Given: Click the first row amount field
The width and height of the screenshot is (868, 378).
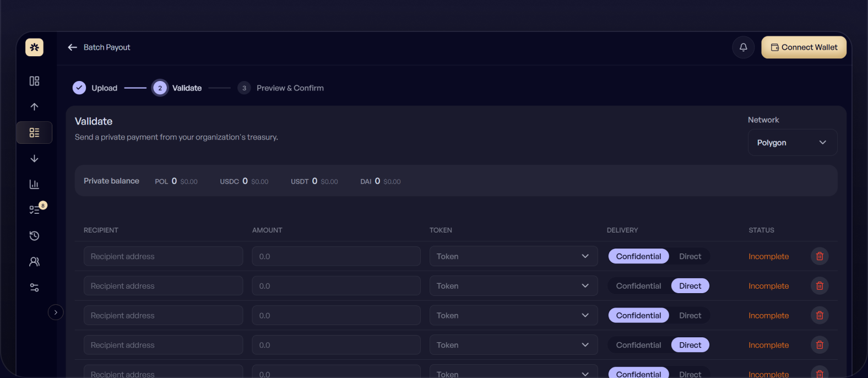Looking at the screenshot, I should point(336,256).
